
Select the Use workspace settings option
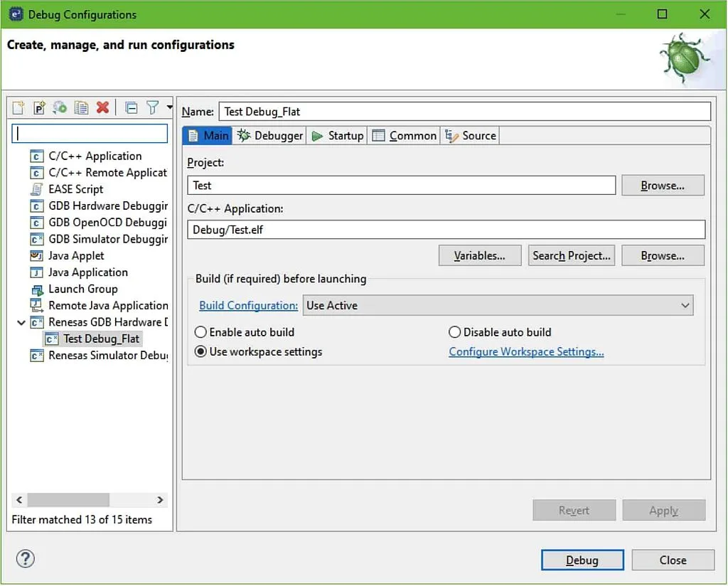point(200,351)
